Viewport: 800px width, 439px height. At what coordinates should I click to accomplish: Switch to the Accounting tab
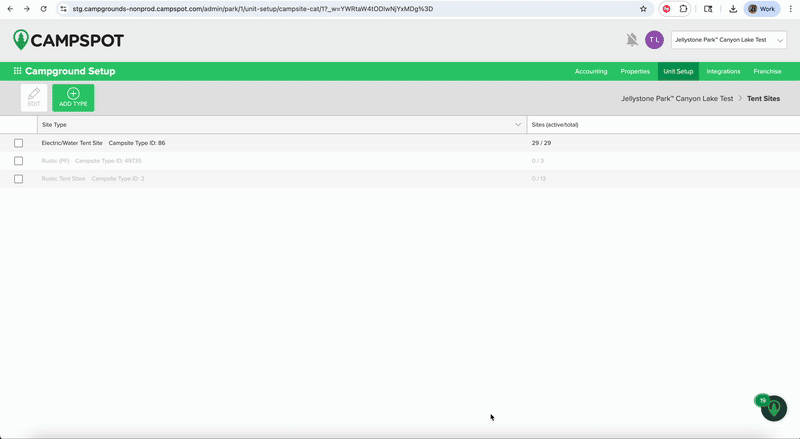(x=591, y=72)
